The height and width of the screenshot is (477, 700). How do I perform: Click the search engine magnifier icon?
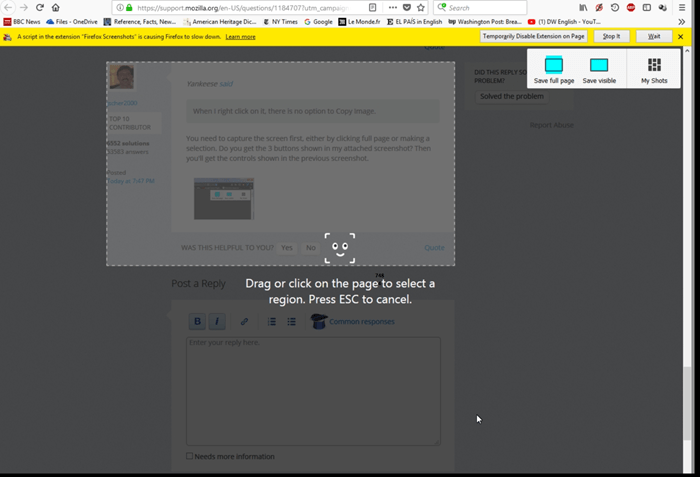pyautogui.click(x=442, y=7)
